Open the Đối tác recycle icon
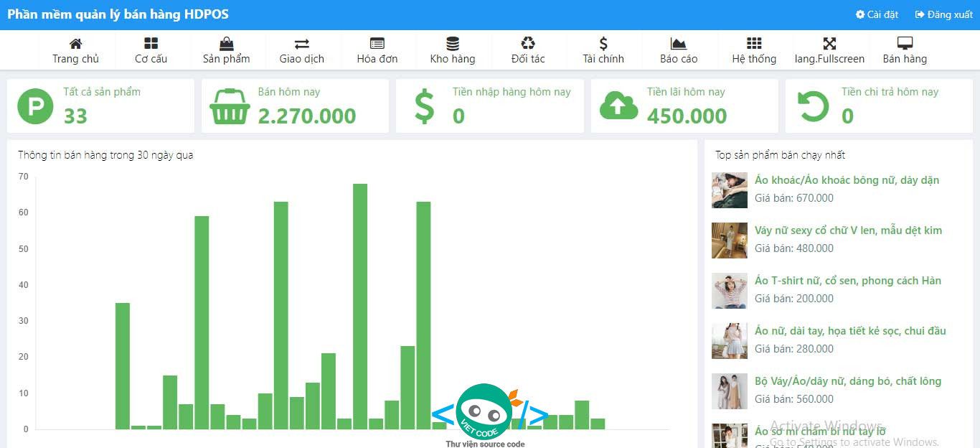 coord(528,44)
